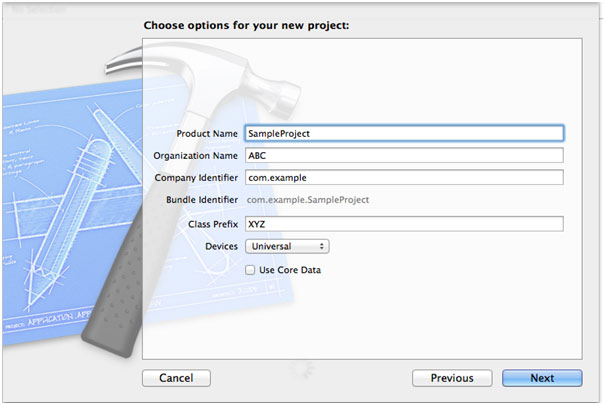
Task: Click the Company Identifier label
Action: [196, 178]
